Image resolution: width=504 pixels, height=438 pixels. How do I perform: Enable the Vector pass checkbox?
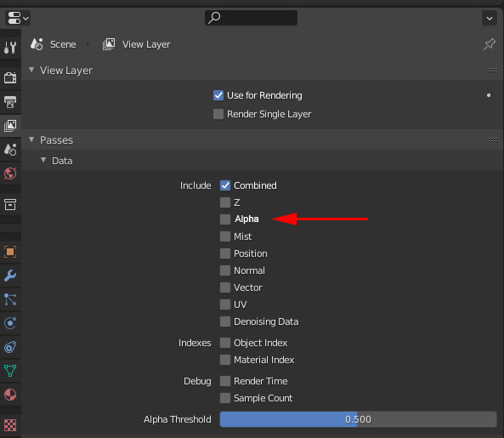pos(225,287)
